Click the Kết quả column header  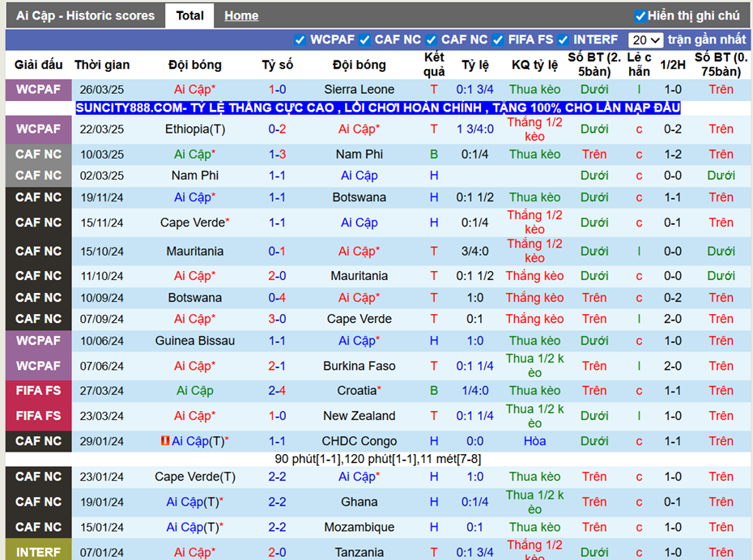pos(434,64)
